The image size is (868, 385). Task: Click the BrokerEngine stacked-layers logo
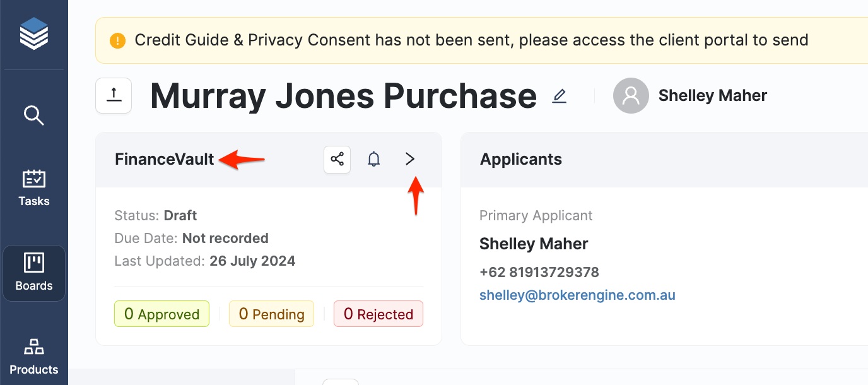pyautogui.click(x=34, y=33)
